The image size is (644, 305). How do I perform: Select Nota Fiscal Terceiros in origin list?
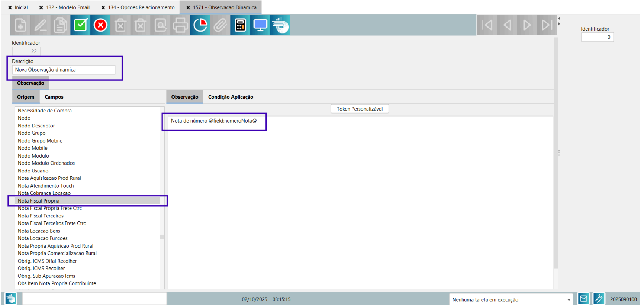[x=41, y=216]
